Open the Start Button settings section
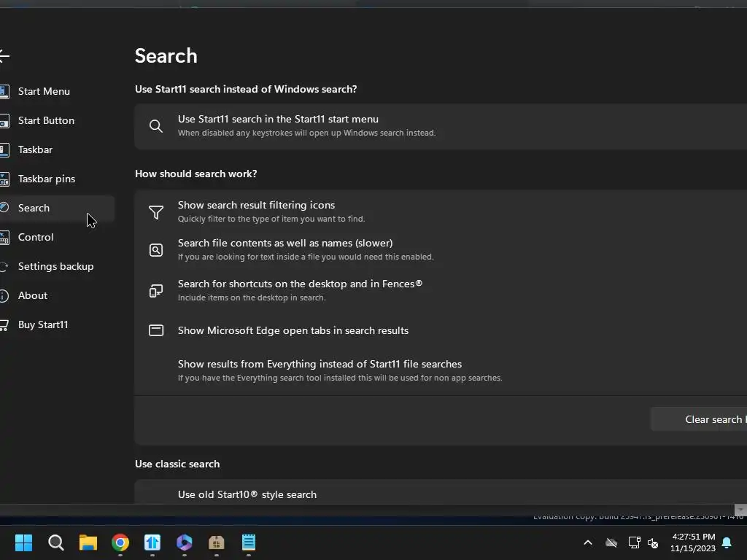 [46, 120]
